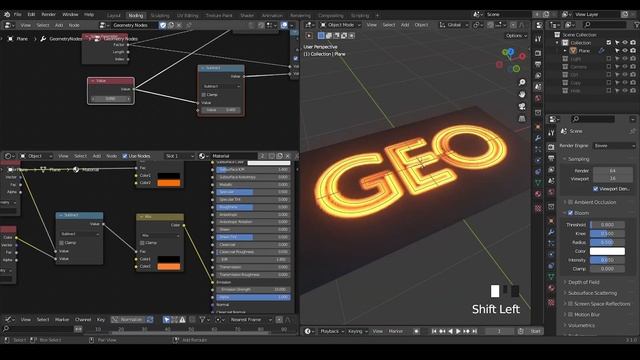Open the Keying menu in timeline
The image size is (640, 360).
coord(357,331)
